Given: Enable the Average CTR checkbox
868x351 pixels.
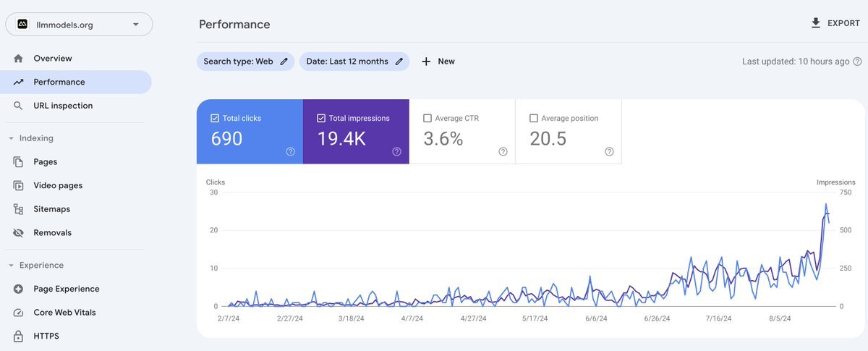Looking at the screenshot, I should point(427,118).
